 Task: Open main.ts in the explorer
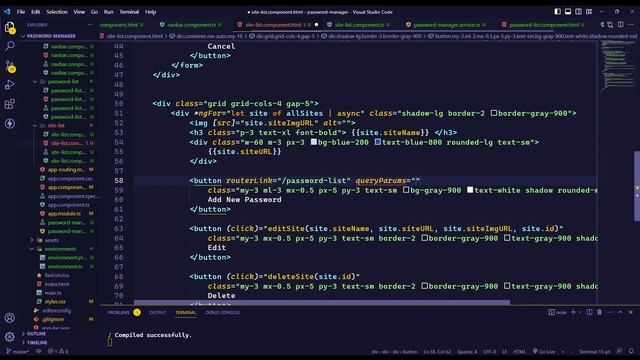tap(53, 293)
